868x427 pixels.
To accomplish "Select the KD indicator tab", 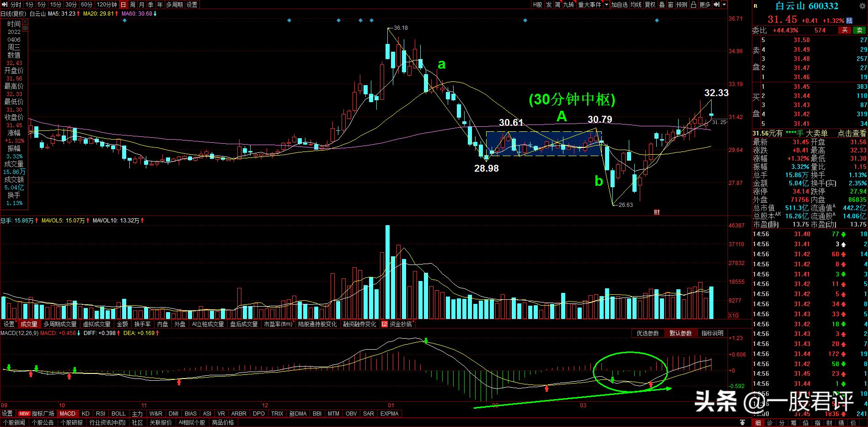I will pyautogui.click(x=86, y=413).
